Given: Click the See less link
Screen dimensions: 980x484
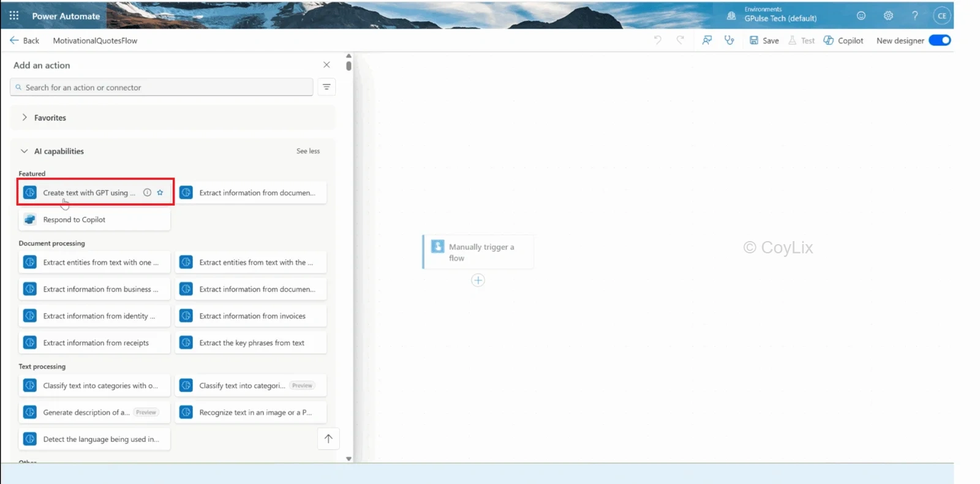Looking at the screenshot, I should coord(308,151).
